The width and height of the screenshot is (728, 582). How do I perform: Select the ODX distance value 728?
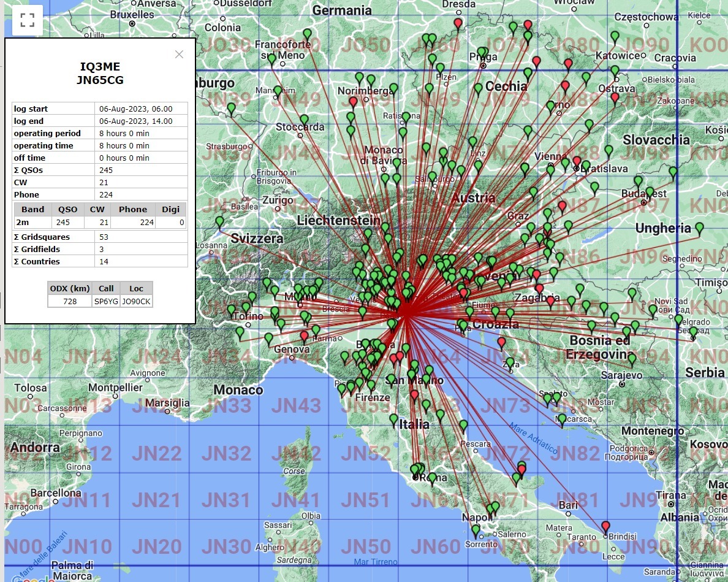pos(70,302)
